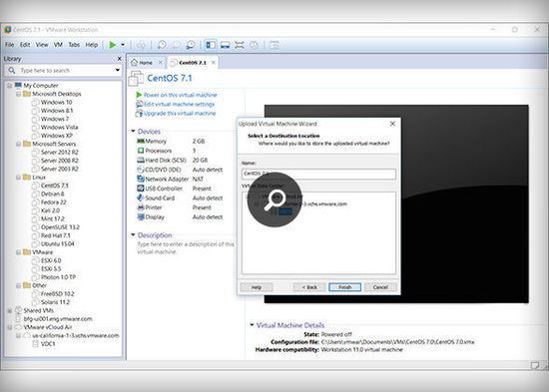This screenshot has width=549, height=392.
Task: Click the Cancel button in the wizard
Action: pos(380,287)
